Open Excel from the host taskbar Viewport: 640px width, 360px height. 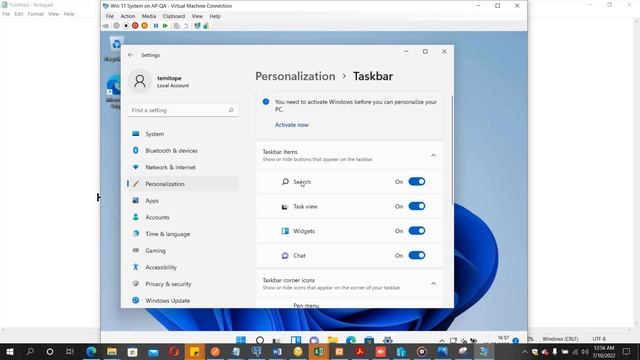click(x=319, y=351)
